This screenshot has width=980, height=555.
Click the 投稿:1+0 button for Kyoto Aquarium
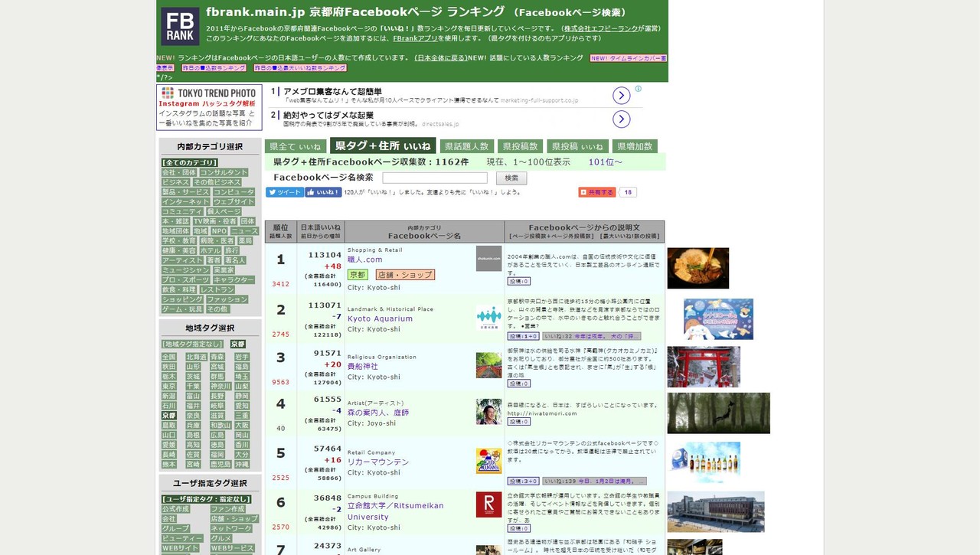coord(523,336)
